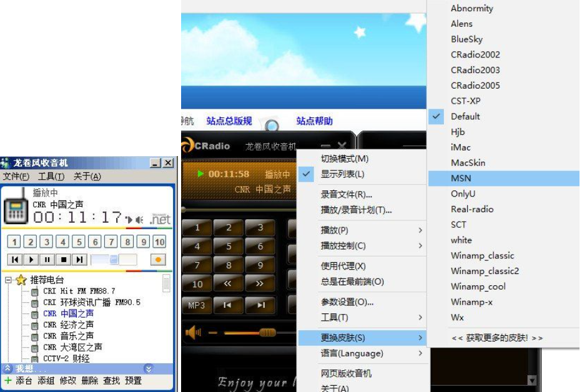This screenshot has width=587, height=392.
Task: Select preset 4 in the blue 龙卷风收音机 window
Action: pyautogui.click(x=63, y=242)
